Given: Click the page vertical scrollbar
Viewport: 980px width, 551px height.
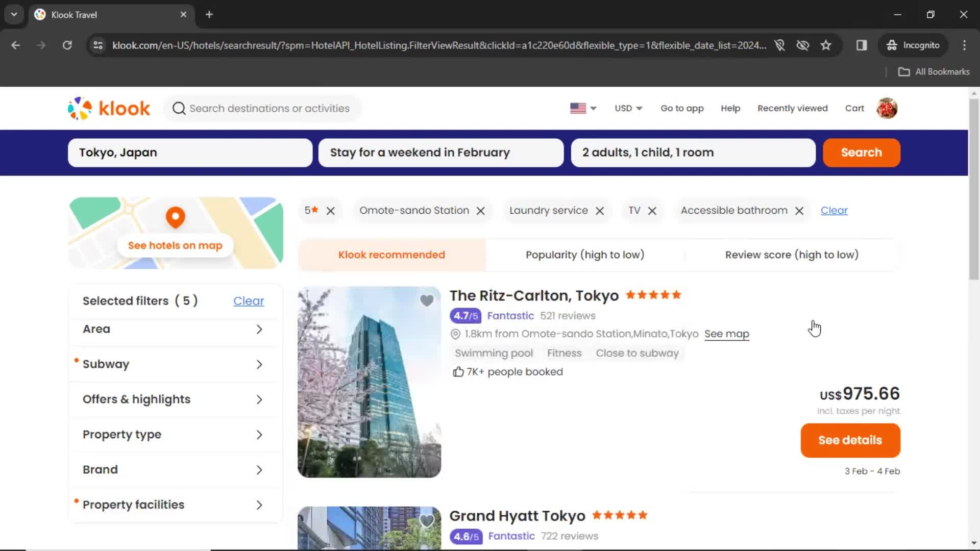Looking at the screenshot, I should (974, 189).
